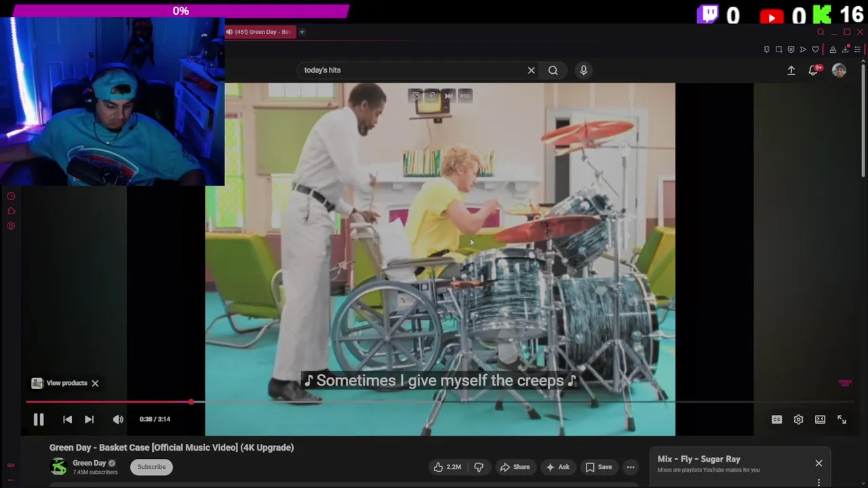Mute the video with the speaker icon
This screenshot has height=488, width=868.
118,420
